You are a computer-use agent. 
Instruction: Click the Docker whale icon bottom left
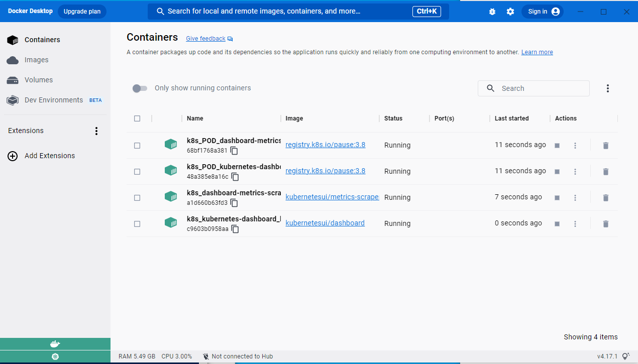point(55,343)
